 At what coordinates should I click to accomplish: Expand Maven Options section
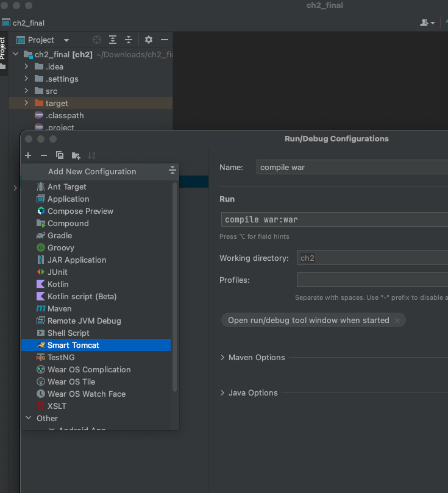point(222,358)
